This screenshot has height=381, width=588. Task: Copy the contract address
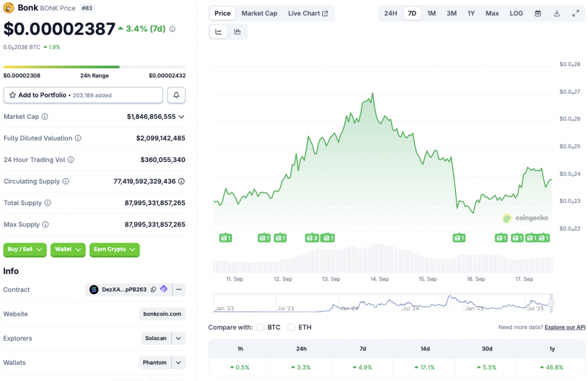pyautogui.click(x=153, y=290)
